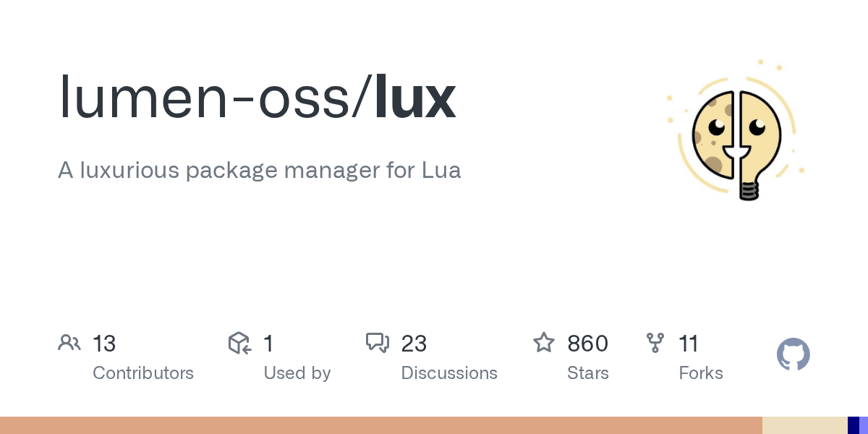Click the Discussions speech bubbles icon
This screenshot has height=434, width=868.
point(378,343)
